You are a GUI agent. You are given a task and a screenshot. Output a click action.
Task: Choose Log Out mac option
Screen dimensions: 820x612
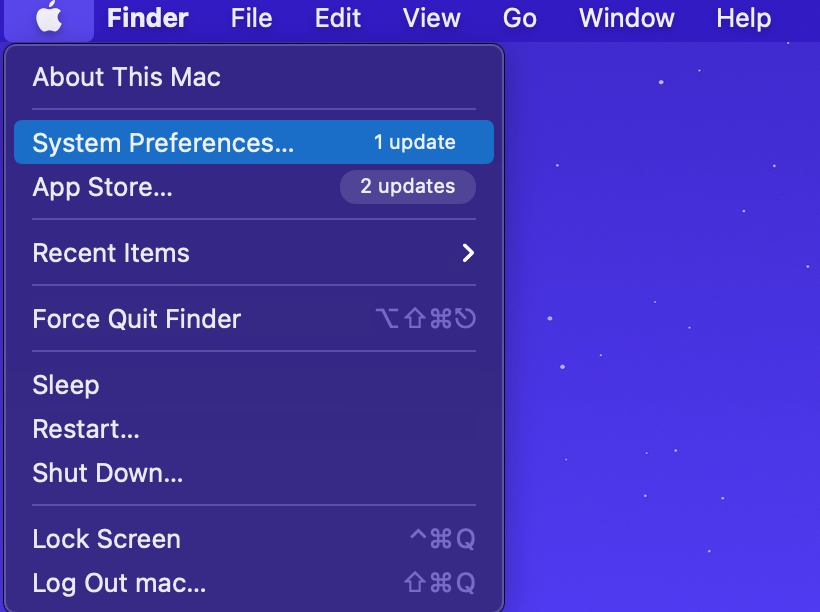(119, 583)
